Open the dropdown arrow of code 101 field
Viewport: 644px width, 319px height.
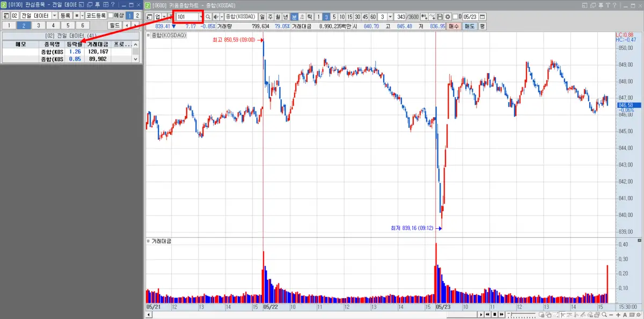tap(201, 17)
